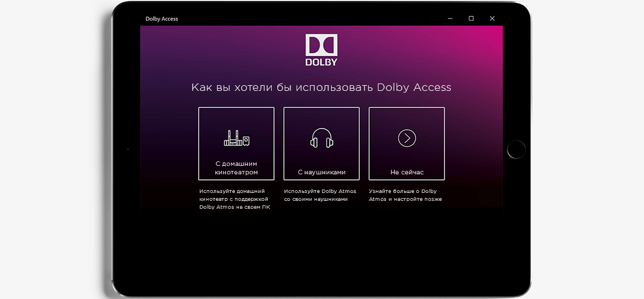The width and height of the screenshot is (644, 299).
Task: Click the tablet's round home button
Action: tap(516, 149)
